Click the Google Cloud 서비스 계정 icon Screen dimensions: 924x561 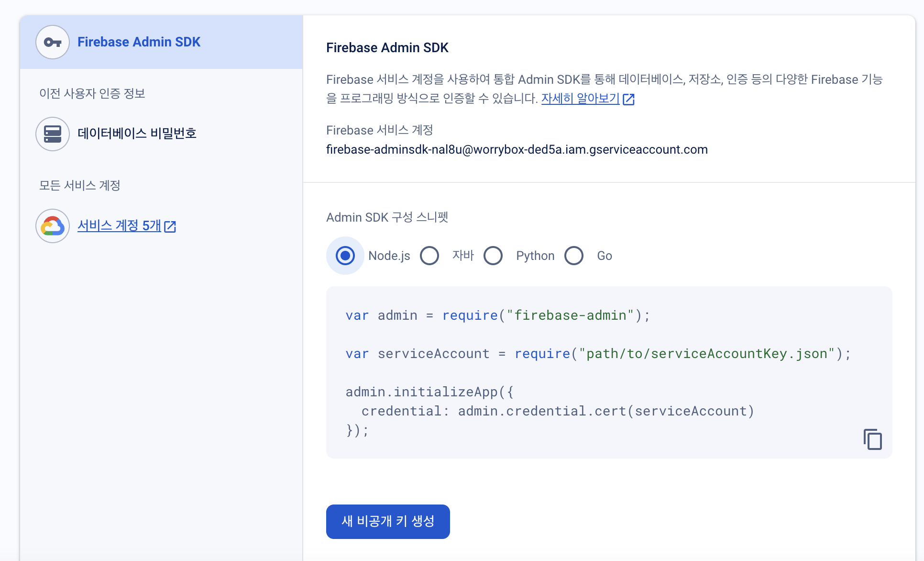(x=52, y=225)
